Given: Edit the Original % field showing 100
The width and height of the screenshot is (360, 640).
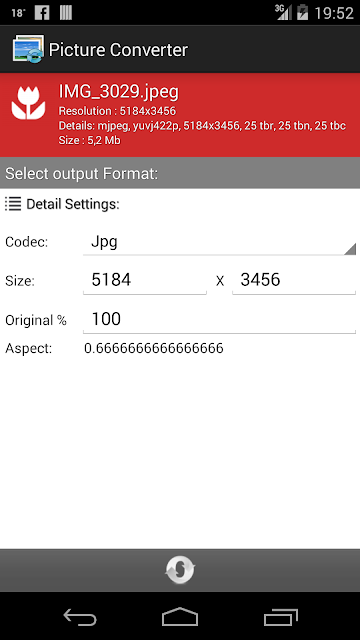Looking at the screenshot, I should (219, 320).
